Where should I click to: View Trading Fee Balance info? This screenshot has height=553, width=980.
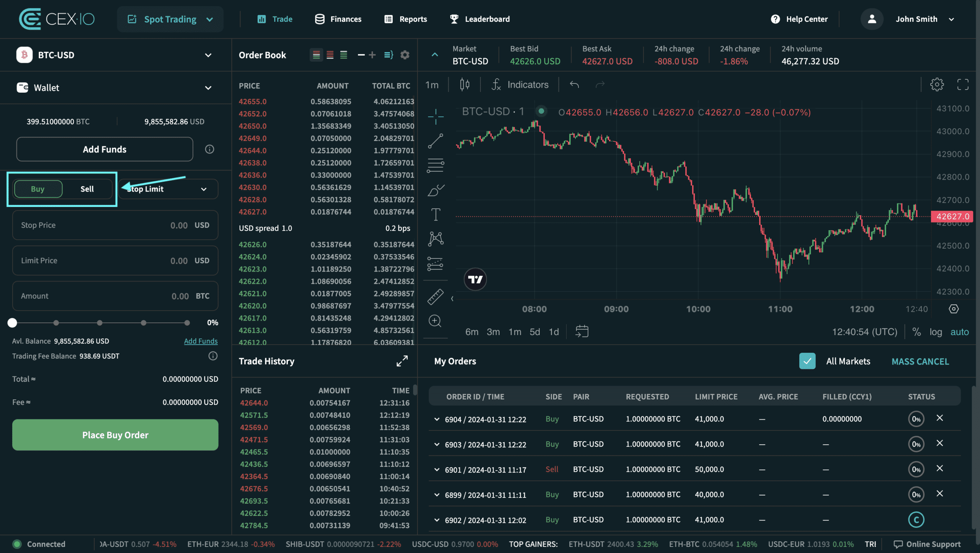point(213,356)
